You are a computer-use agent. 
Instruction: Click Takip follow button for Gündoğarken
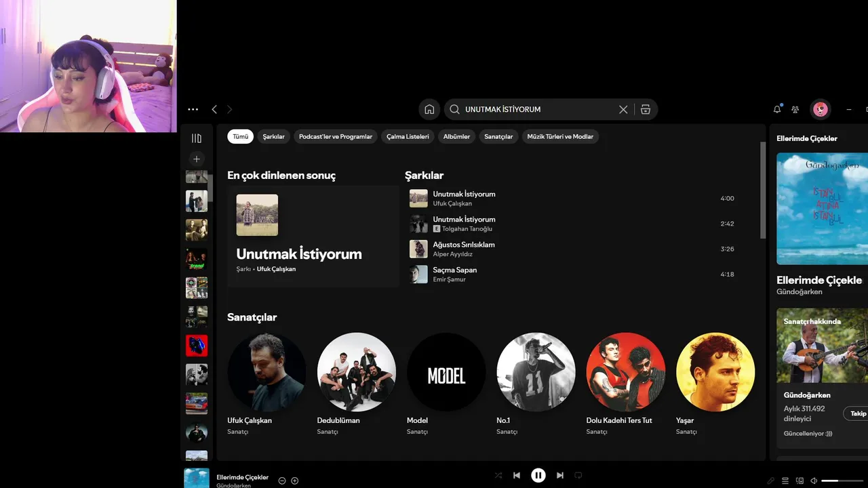tap(857, 413)
